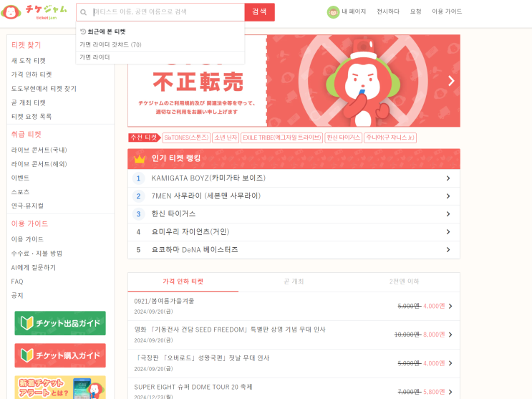Viewport: 532px width, 399px height.
Task: Click KAMIGATA BOYZ(카미가타 보이즈) ranking text
Action: click(x=208, y=178)
